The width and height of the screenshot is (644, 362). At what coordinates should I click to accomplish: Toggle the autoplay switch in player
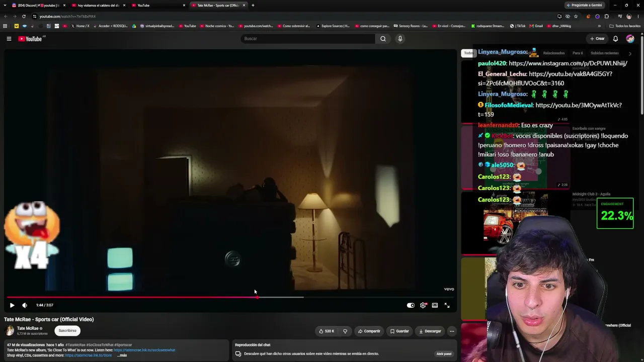[x=411, y=305]
